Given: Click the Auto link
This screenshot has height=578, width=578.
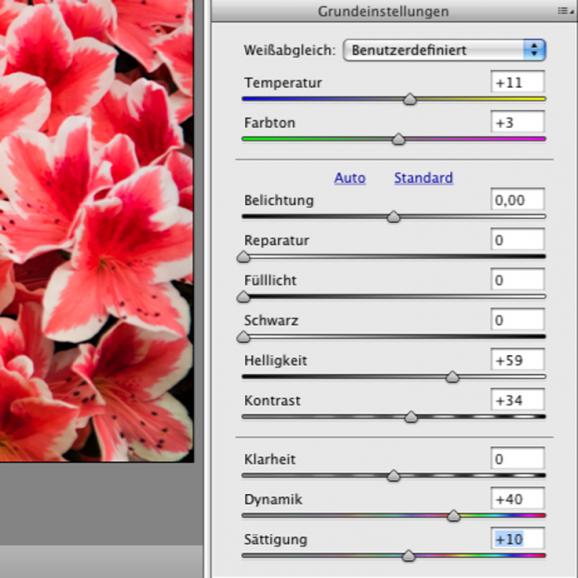Looking at the screenshot, I should coord(350,178).
